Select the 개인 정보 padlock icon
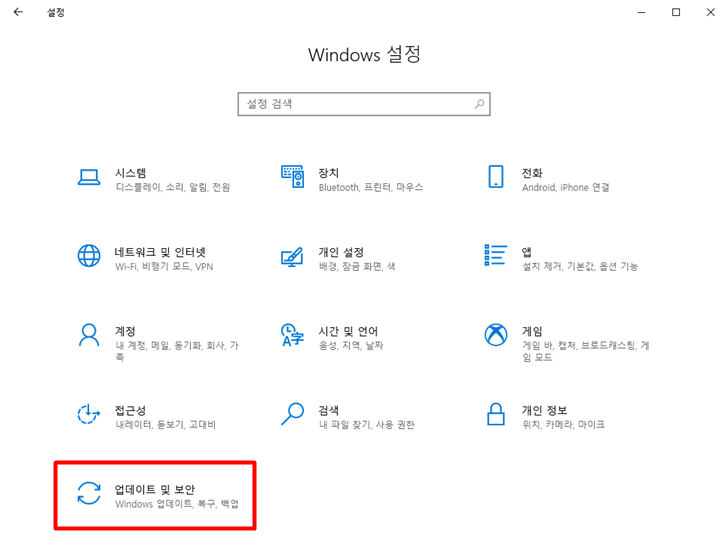This screenshot has width=728, height=539. (496, 414)
